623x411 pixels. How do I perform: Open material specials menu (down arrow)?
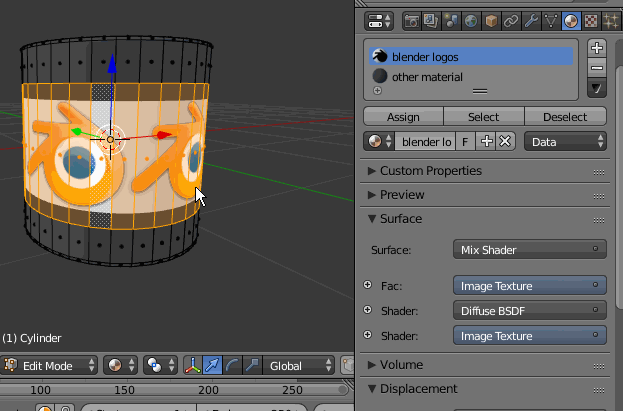pos(597,88)
